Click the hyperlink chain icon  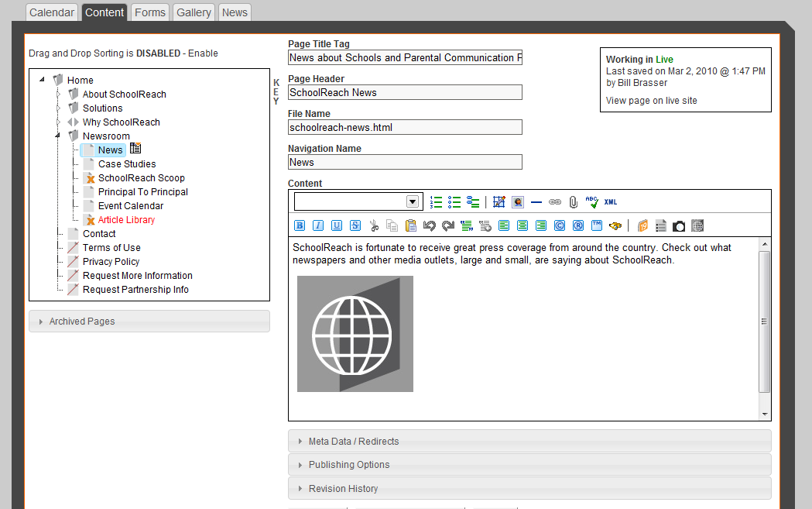tap(555, 202)
